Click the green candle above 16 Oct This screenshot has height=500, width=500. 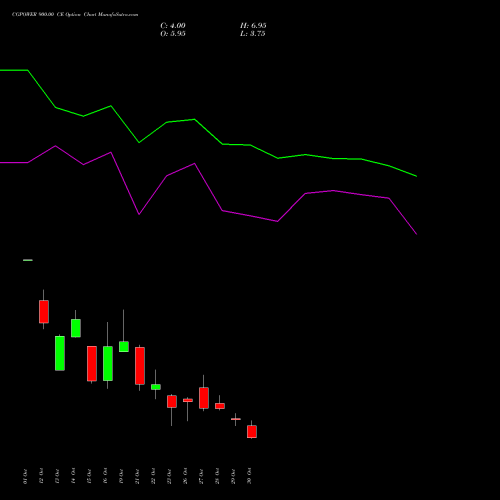pyautogui.click(x=108, y=363)
